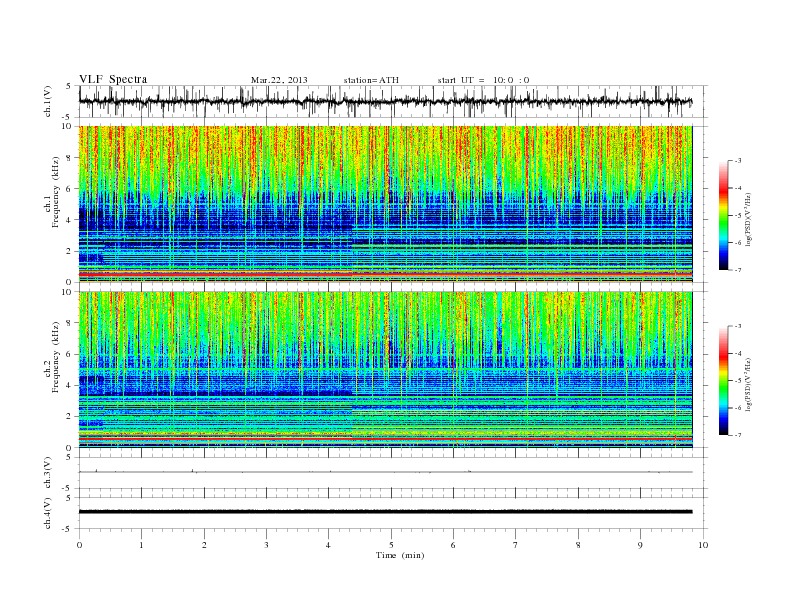Image resolution: width=792 pixels, height=612 pixels.
Task: Click the 'ch.4(V)' axis label
Action: (48, 513)
